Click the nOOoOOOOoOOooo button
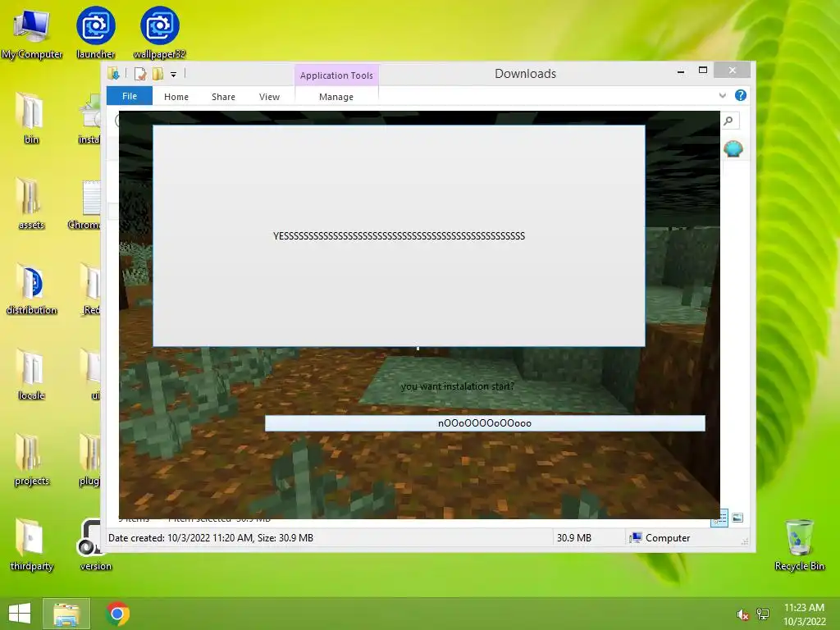The image size is (840, 630). pyautogui.click(x=485, y=423)
